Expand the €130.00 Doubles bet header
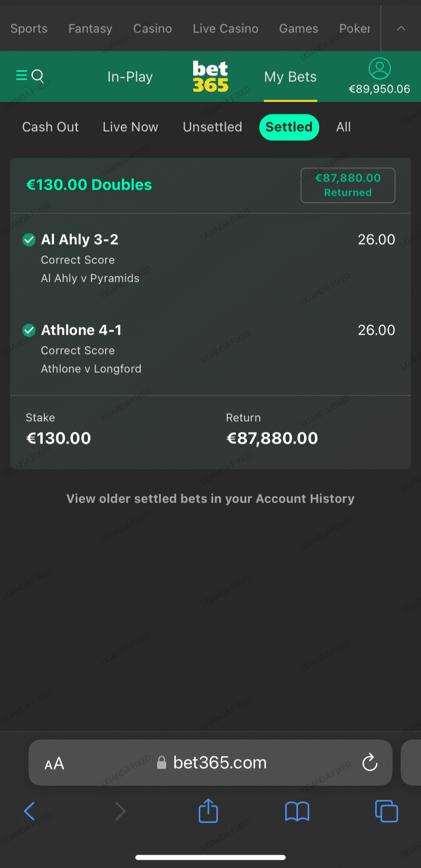 89,185
